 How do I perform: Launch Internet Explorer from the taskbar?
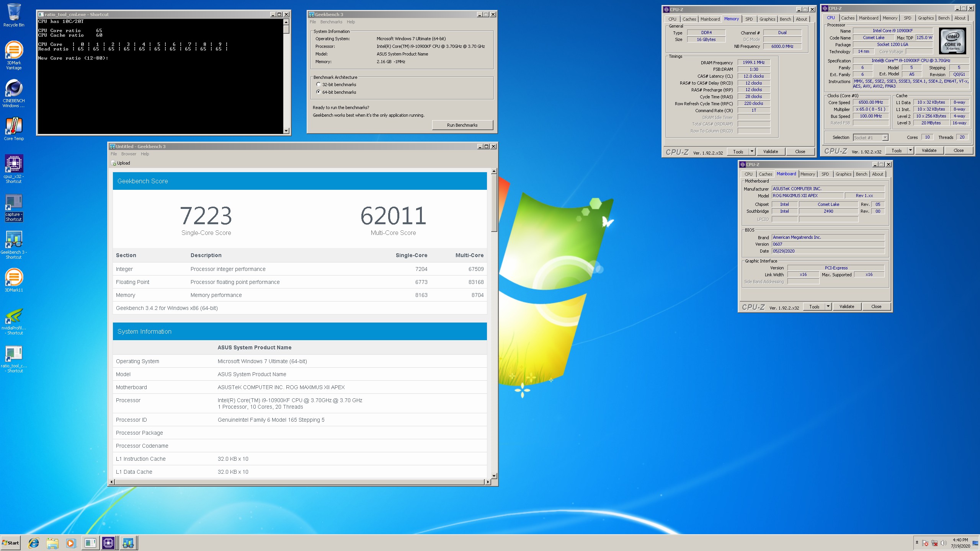34,543
